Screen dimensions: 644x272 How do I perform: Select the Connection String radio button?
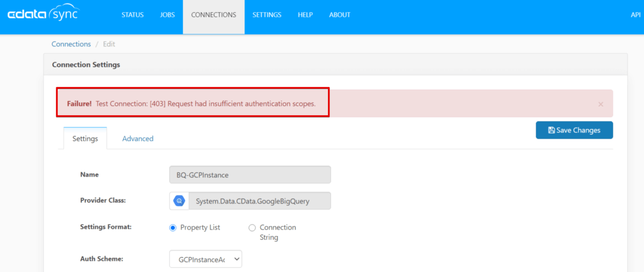tap(252, 227)
